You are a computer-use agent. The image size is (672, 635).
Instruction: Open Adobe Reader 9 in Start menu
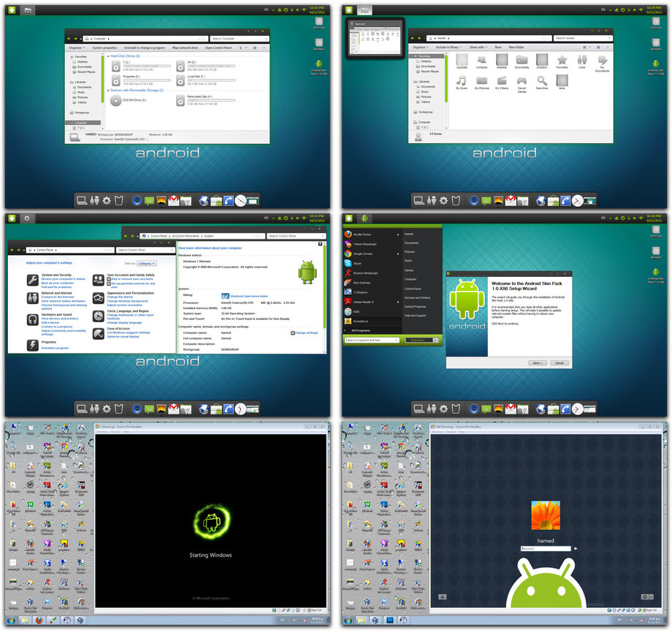point(363,301)
